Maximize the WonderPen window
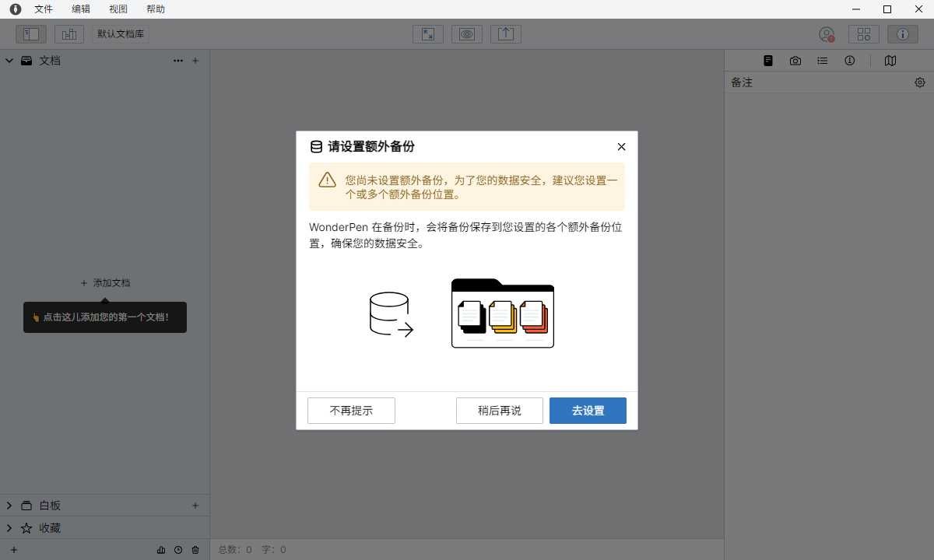This screenshot has height=560, width=934. (x=887, y=9)
